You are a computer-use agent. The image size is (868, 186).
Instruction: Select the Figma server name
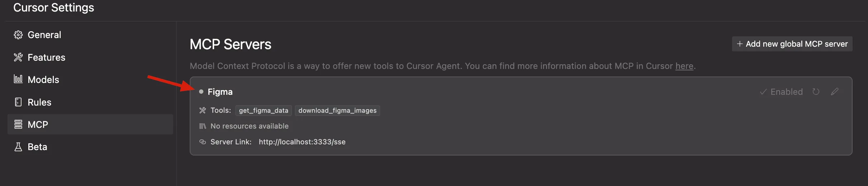(220, 92)
